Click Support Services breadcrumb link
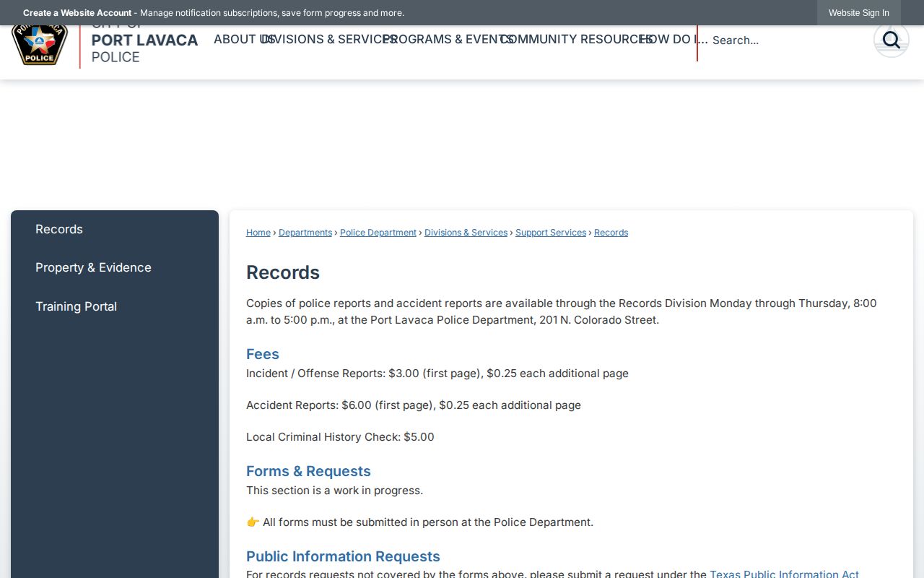 click(551, 233)
